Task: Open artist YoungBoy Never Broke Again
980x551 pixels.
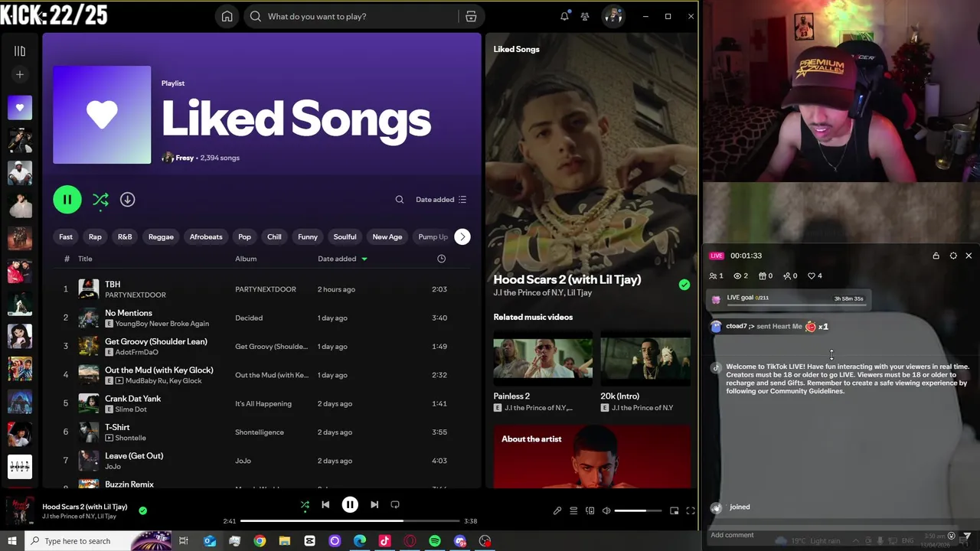Action: (162, 324)
